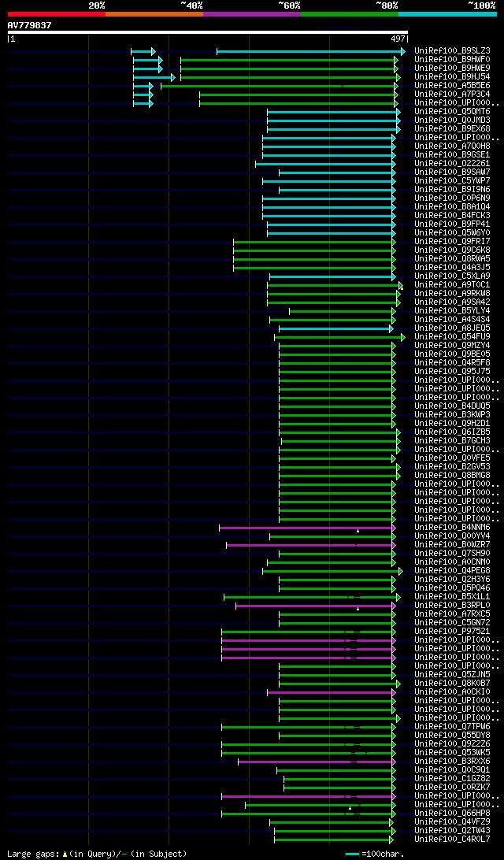This screenshot has width=504, height=860.
Task: Select the UniRef100_Q66HP8 entry
Action: click(x=452, y=814)
